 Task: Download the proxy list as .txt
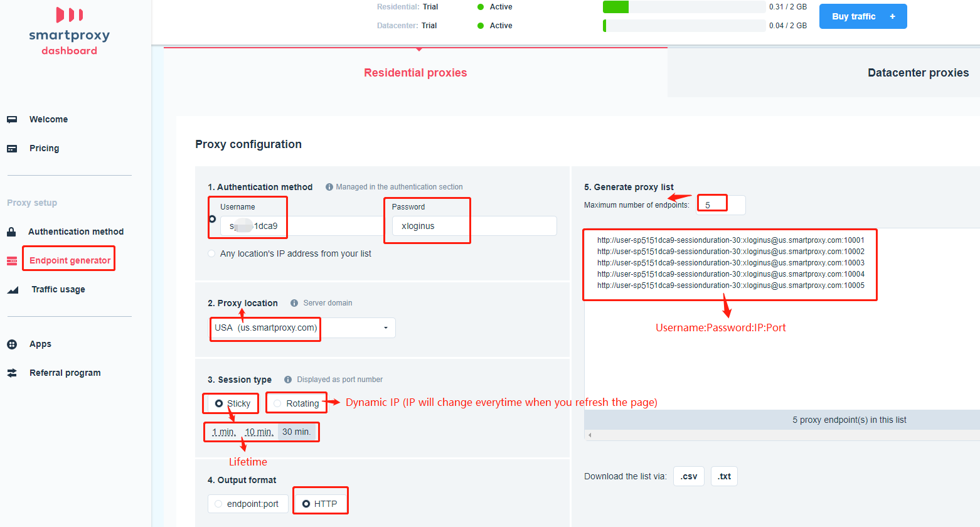[724, 476]
